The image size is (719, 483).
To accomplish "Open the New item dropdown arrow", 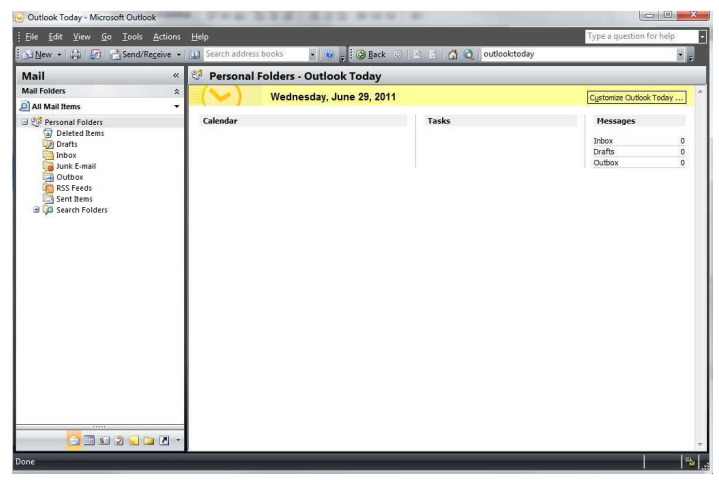I will 59,55.
